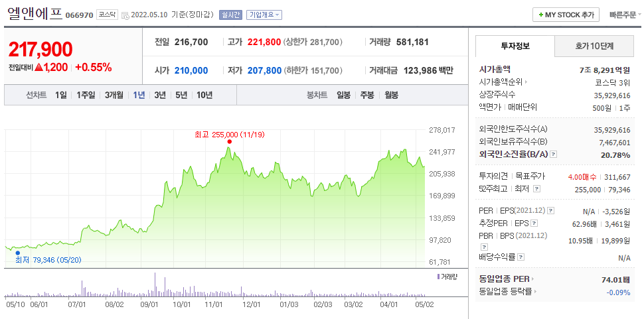Click the market cap value 7조 8,291억원
This screenshot has width=644, height=319.
coord(605,70)
